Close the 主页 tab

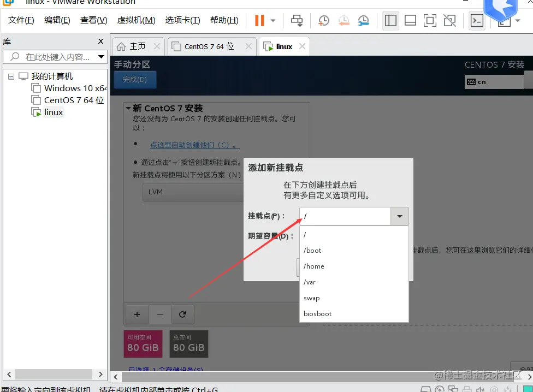tap(157, 46)
